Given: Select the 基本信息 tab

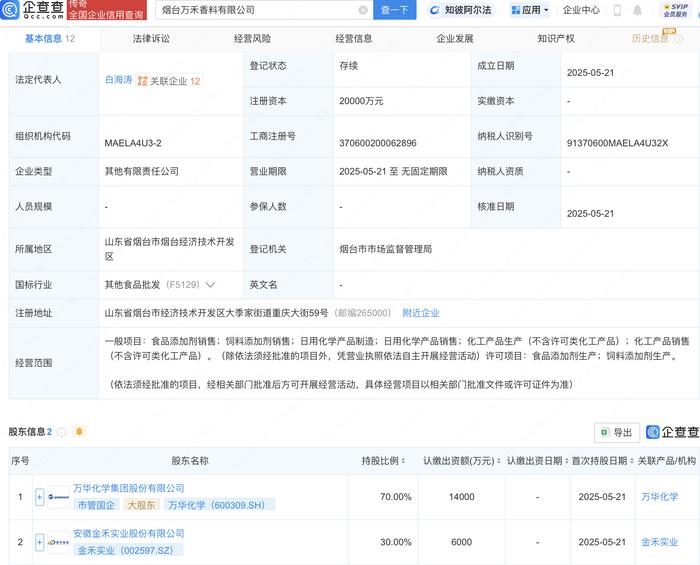Looking at the screenshot, I should point(50,39).
